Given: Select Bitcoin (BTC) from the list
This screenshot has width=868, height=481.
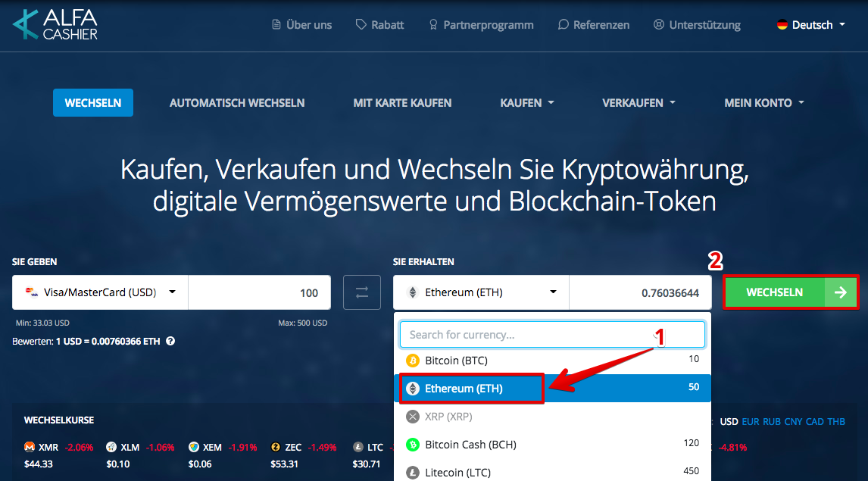Looking at the screenshot, I should (x=552, y=361).
